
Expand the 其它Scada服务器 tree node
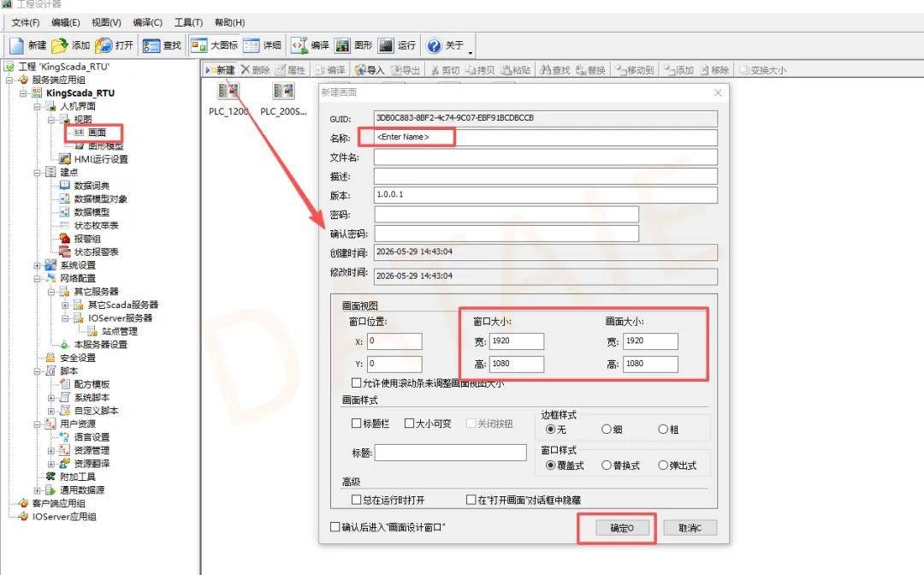click(65, 305)
